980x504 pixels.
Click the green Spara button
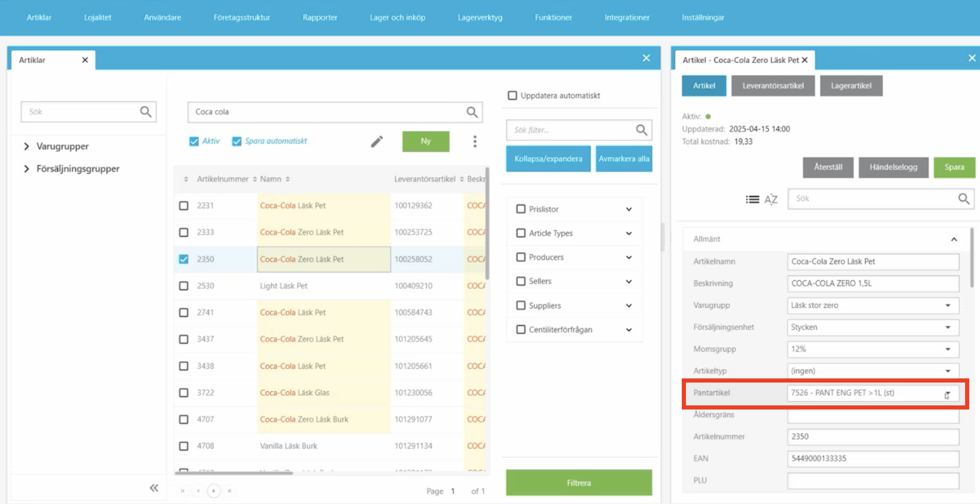954,167
